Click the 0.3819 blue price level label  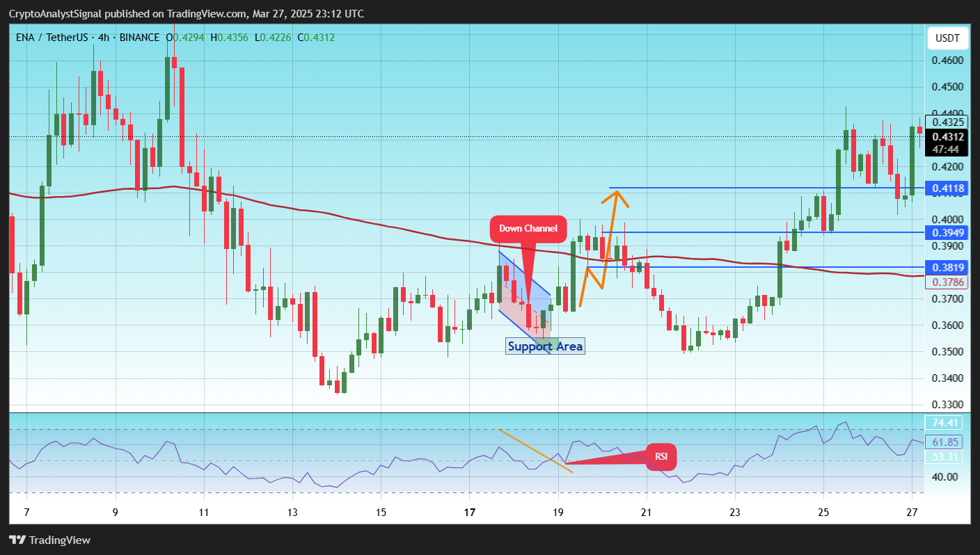tap(947, 267)
